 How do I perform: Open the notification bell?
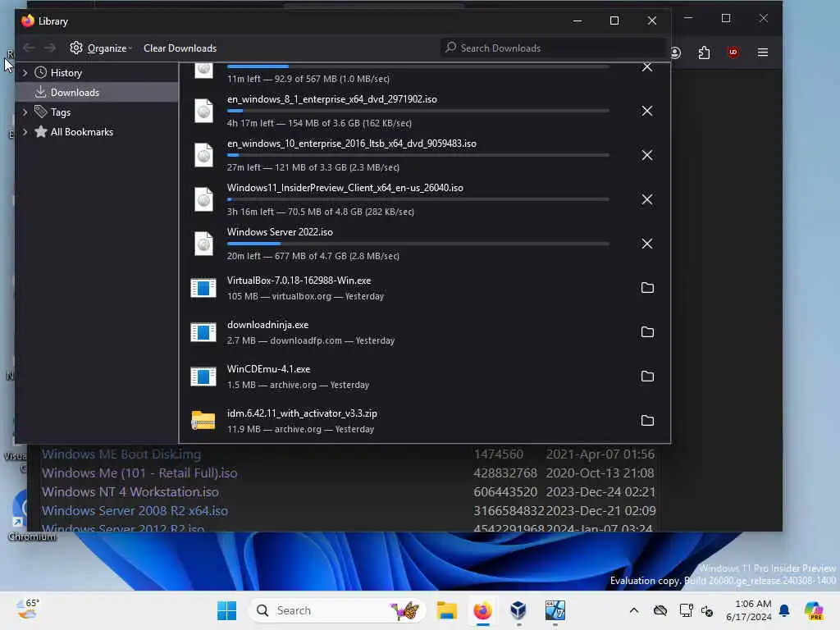(784, 610)
